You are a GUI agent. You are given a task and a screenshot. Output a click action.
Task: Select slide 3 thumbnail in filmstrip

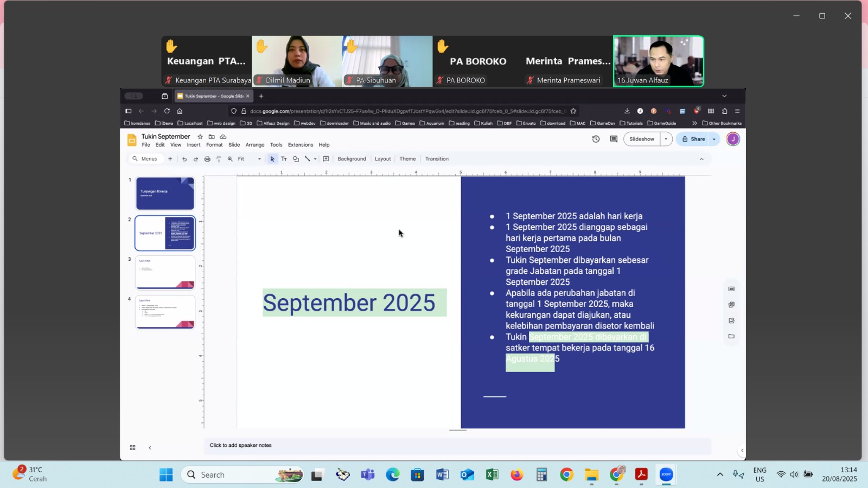coord(165,272)
